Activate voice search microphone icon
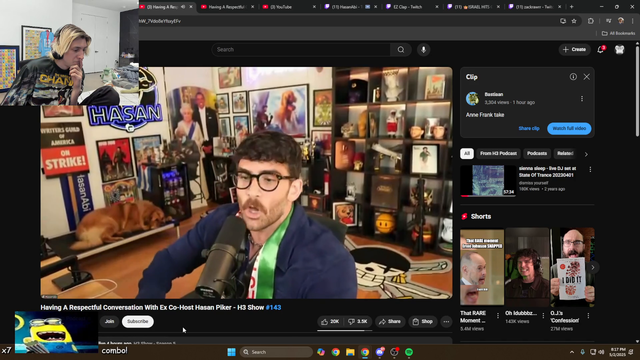This screenshot has width=640, height=360. pos(424,49)
